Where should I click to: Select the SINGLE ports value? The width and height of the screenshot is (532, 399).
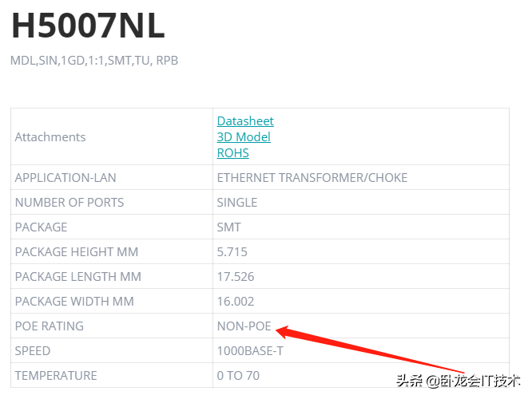pyautogui.click(x=237, y=202)
